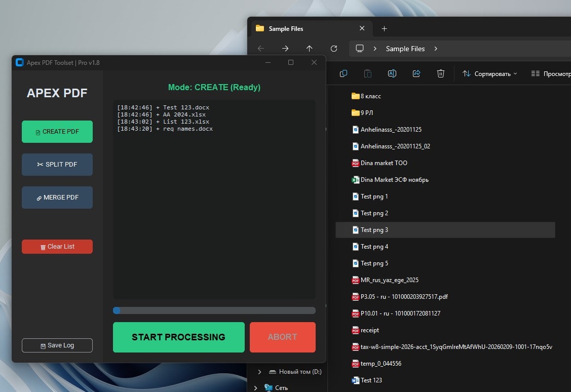Open 'Новый том (D:)' drive in navigation pane
This screenshot has height=392, width=571.
295,372
